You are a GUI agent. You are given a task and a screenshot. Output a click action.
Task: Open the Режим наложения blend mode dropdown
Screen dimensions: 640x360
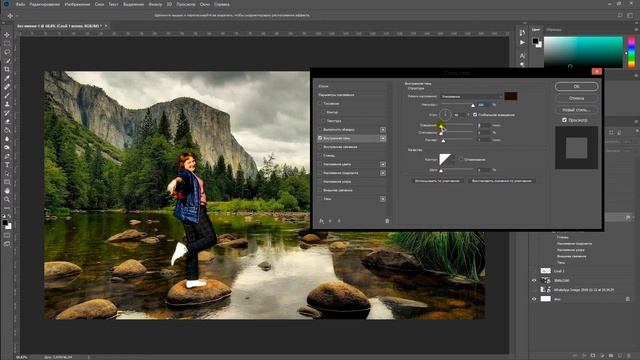tap(471, 96)
